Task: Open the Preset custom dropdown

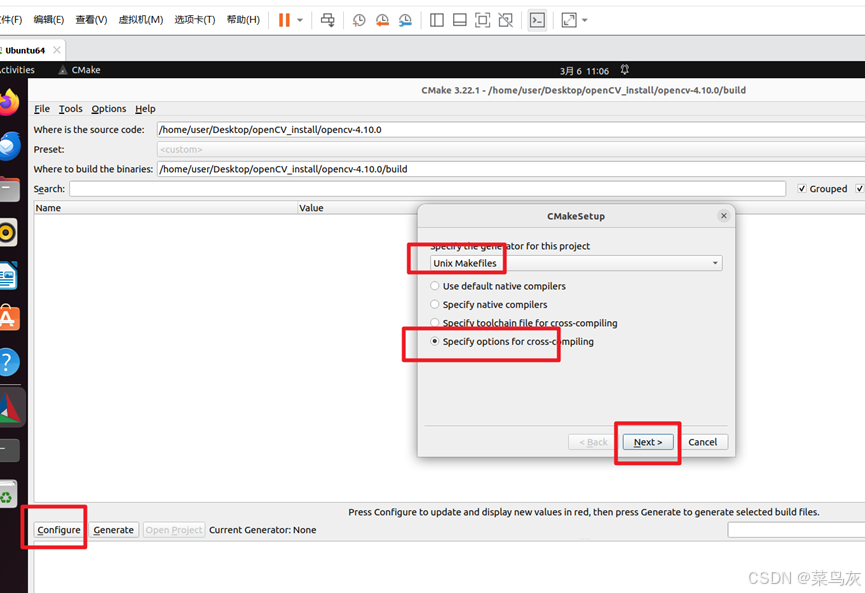Action: pos(510,149)
